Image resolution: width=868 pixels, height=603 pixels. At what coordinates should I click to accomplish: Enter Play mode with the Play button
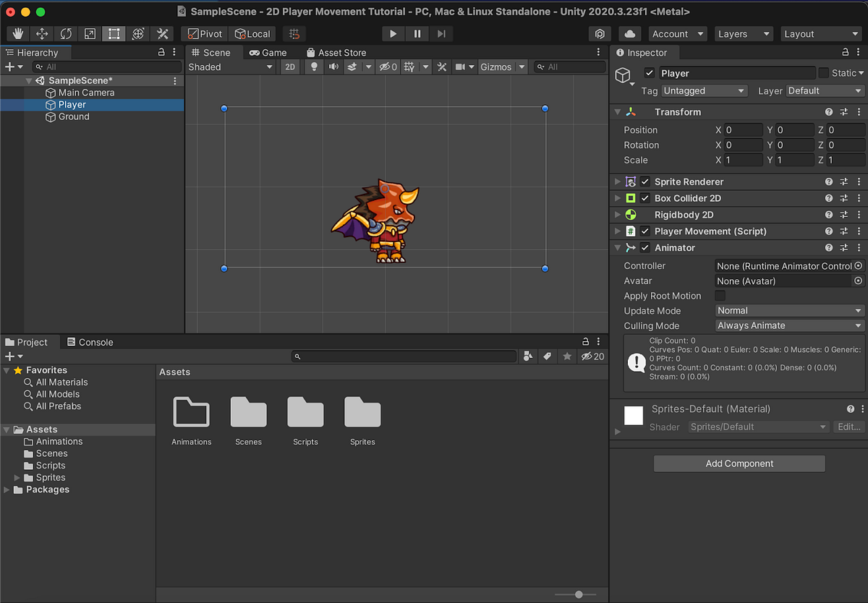(393, 33)
